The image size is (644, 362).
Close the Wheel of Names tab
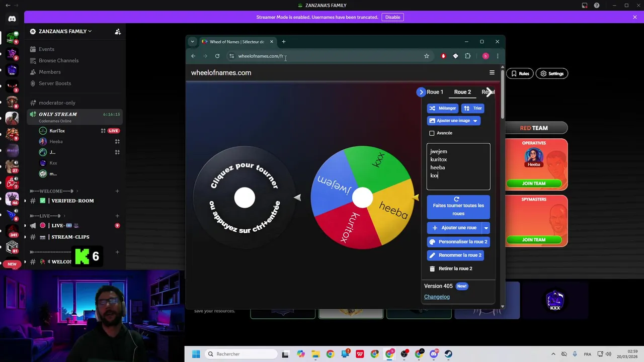[x=272, y=42]
